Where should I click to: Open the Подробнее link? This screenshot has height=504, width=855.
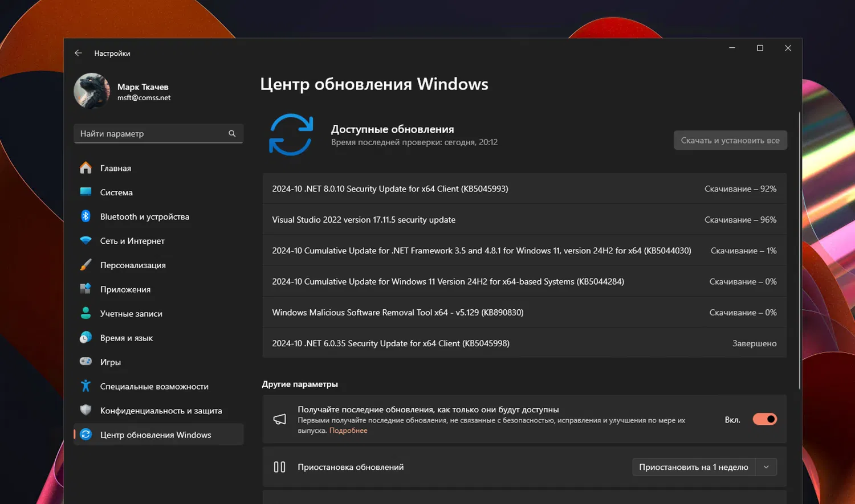coord(348,431)
